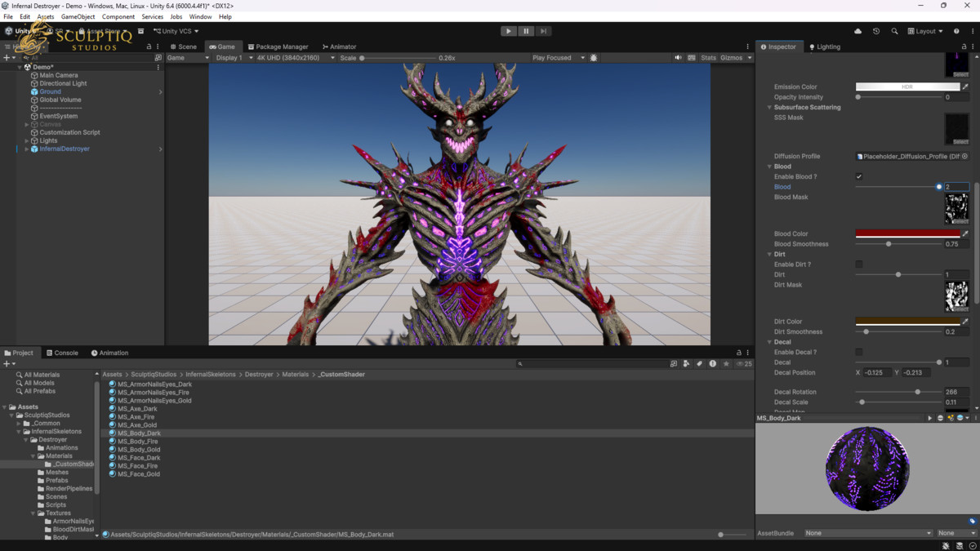Toggle the Enable Decal checkbox
Screen dimensions: 980x551
pyautogui.click(x=858, y=352)
